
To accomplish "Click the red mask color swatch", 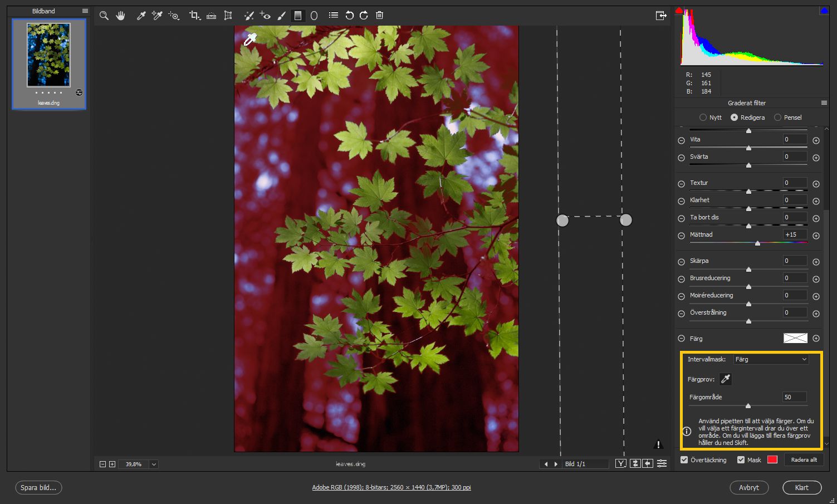I will point(772,460).
